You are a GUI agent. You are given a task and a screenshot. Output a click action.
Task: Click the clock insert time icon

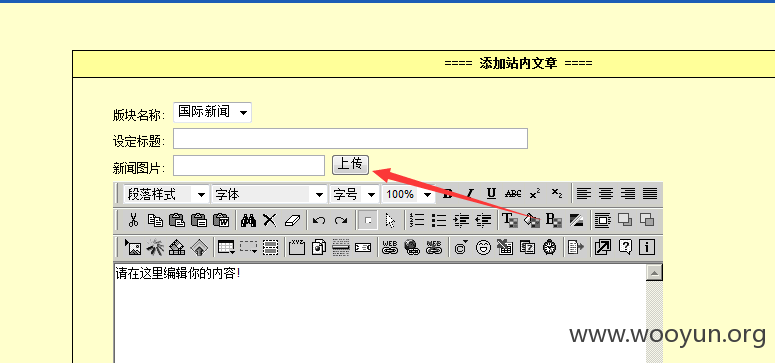(x=549, y=247)
